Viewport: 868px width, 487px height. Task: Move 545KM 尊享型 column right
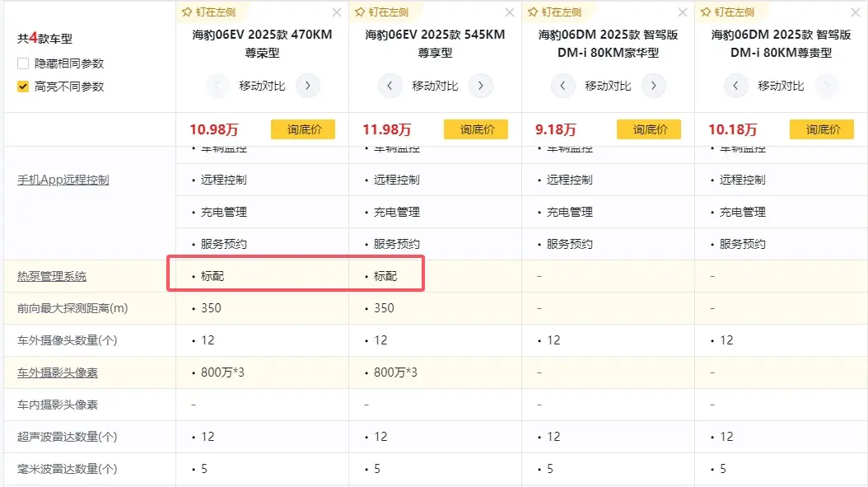480,86
